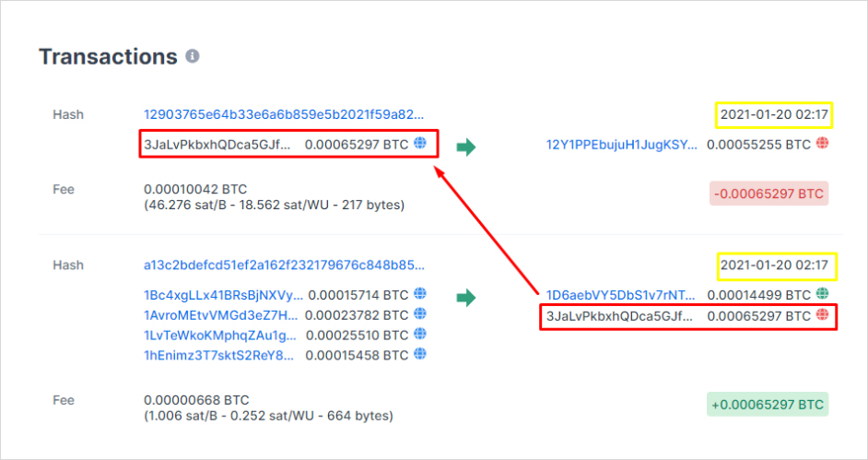Click red globe next to 0.00055255 BTC

coord(823,143)
